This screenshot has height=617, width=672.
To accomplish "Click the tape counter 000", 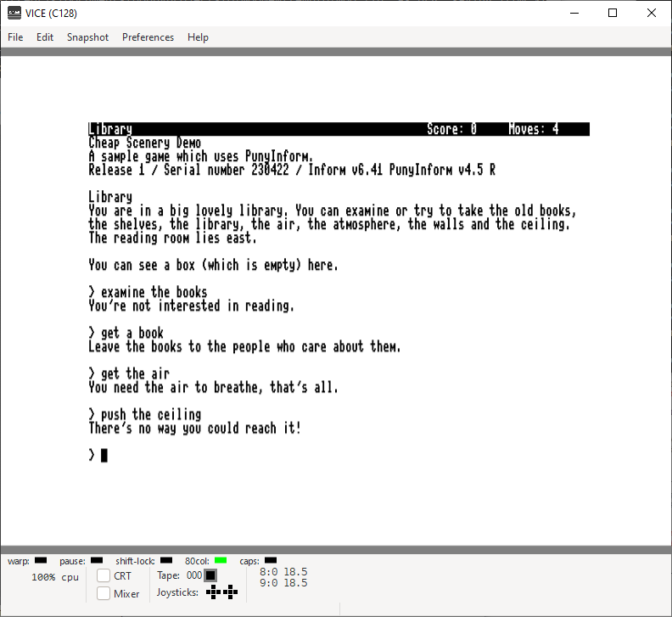I will 194,575.
